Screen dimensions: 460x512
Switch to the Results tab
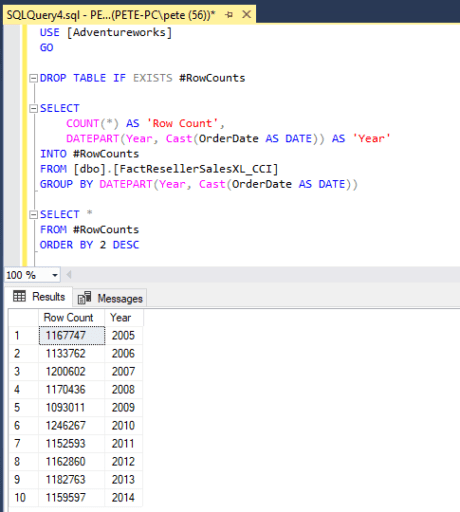coord(39,296)
